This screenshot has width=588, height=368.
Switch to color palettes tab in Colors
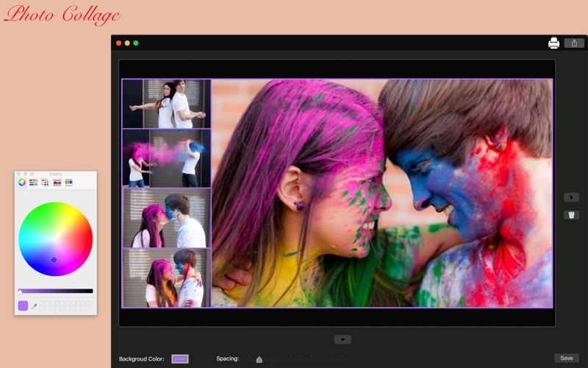tap(46, 182)
